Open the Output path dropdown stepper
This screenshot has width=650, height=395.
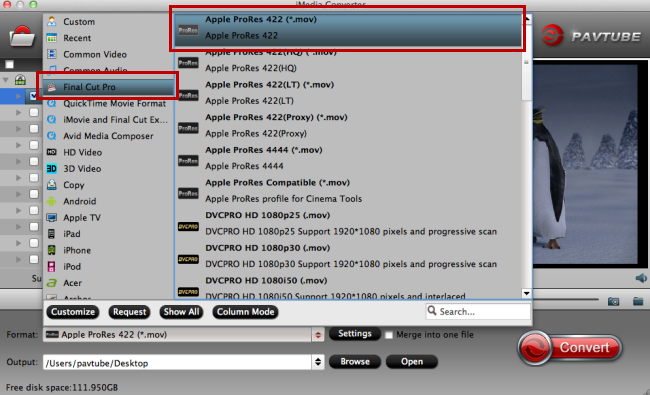pos(318,362)
